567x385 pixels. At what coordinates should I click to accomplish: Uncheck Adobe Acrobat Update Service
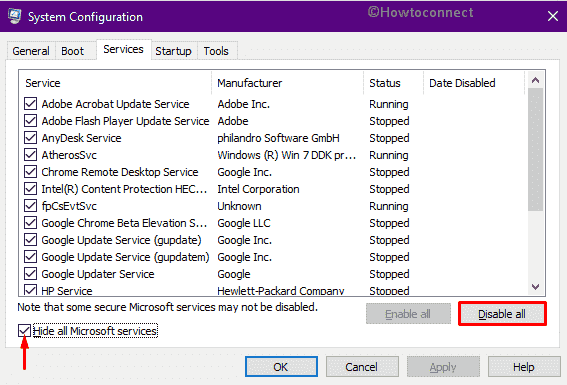(30, 104)
